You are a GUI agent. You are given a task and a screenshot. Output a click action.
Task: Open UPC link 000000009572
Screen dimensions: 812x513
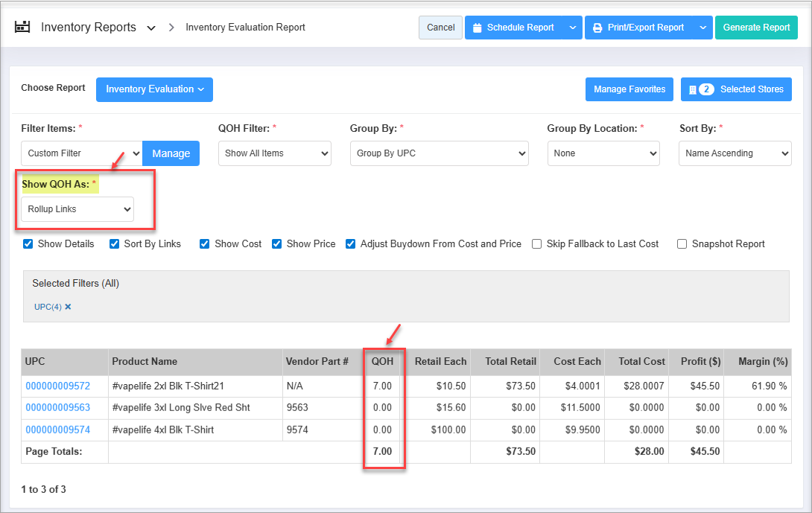58,386
